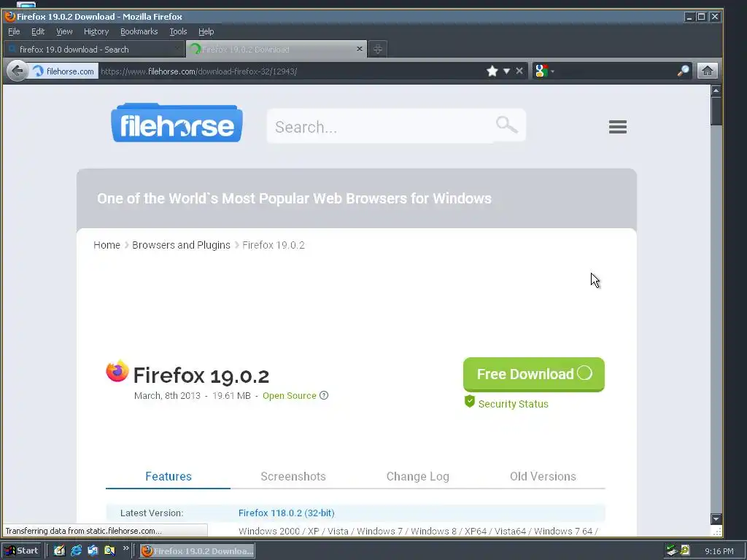Click the fourth quick launch icon
The height and width of the screenshot is (560, 747).
pos(109,551)
